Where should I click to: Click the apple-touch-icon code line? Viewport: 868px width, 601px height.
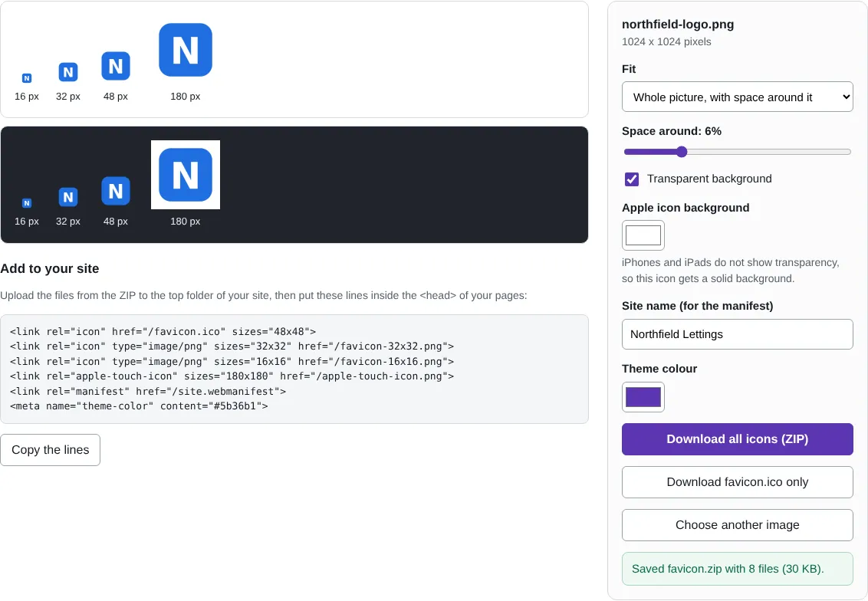232,376
